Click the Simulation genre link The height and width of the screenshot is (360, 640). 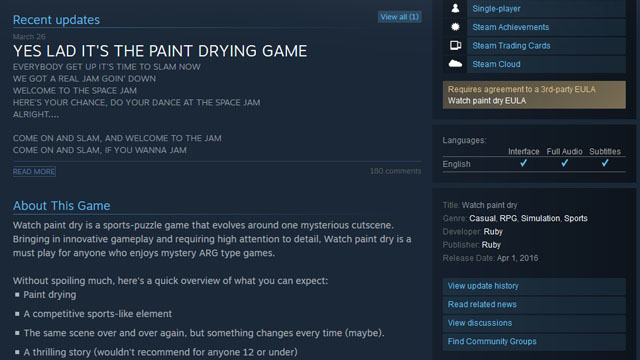click(540, 218)
